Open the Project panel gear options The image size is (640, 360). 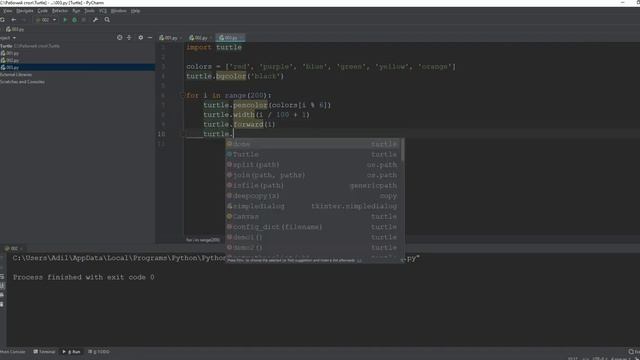[x=141, y=38]
